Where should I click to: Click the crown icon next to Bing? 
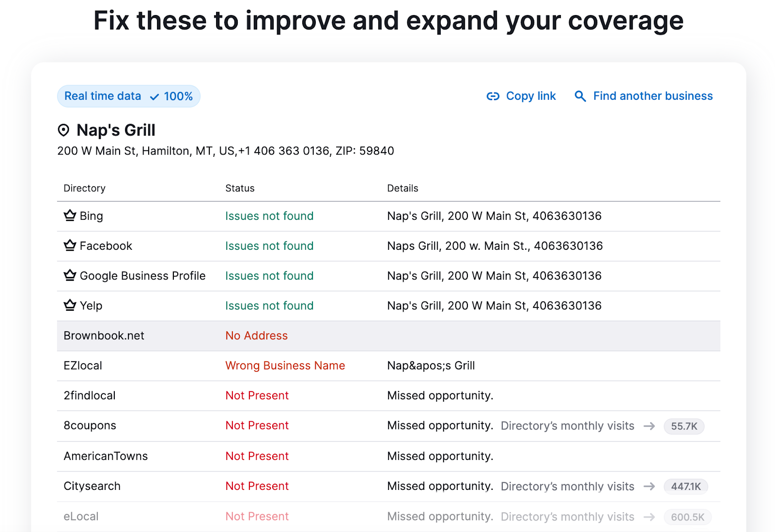[x=69, y=215]
